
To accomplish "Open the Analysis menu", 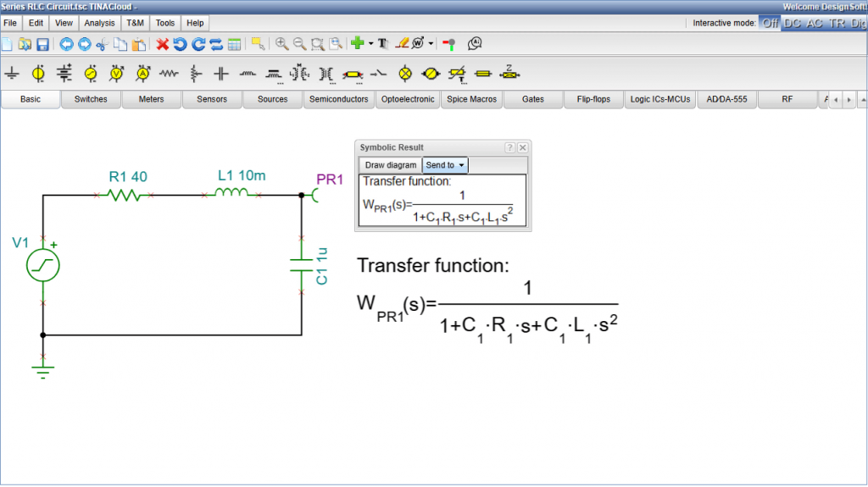I will tap(100, 23).
